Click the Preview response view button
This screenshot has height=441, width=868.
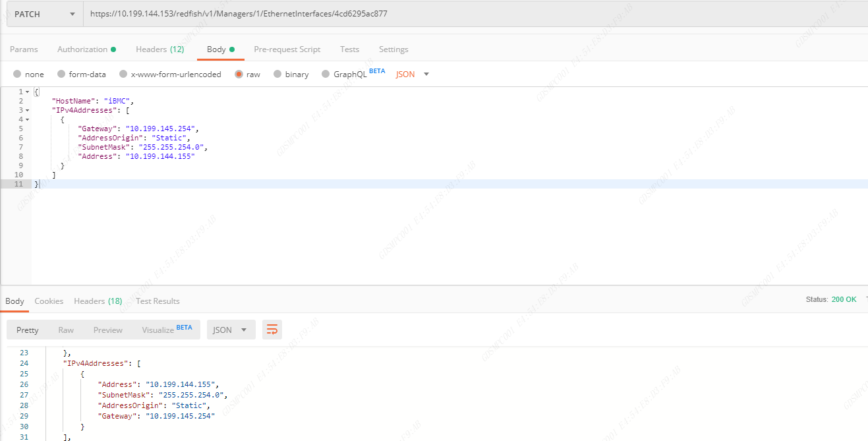click(x=108, y=330)
